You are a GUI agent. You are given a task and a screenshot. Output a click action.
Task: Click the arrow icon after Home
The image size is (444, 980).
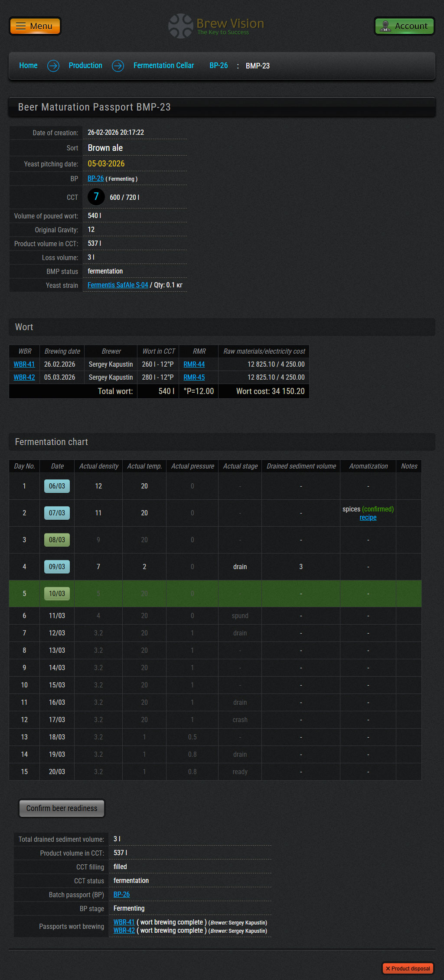point(53,66)
